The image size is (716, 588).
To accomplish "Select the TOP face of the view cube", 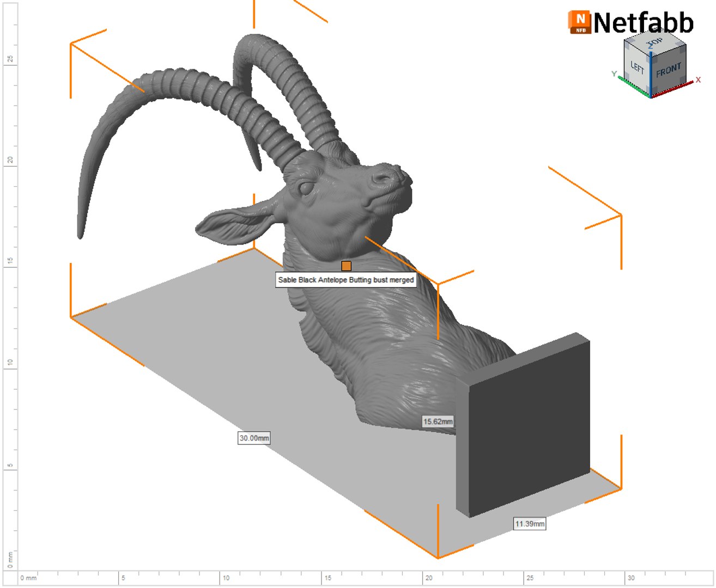I will [x=654, y=41].
